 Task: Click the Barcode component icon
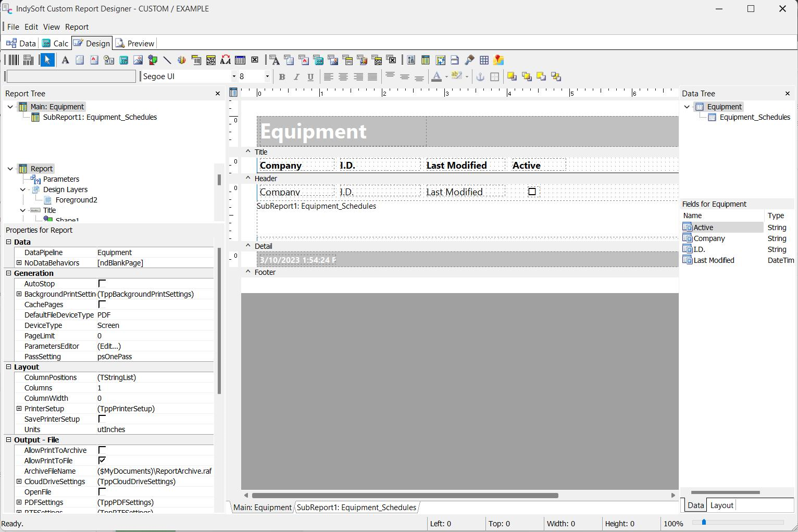[x=13, y=60]
